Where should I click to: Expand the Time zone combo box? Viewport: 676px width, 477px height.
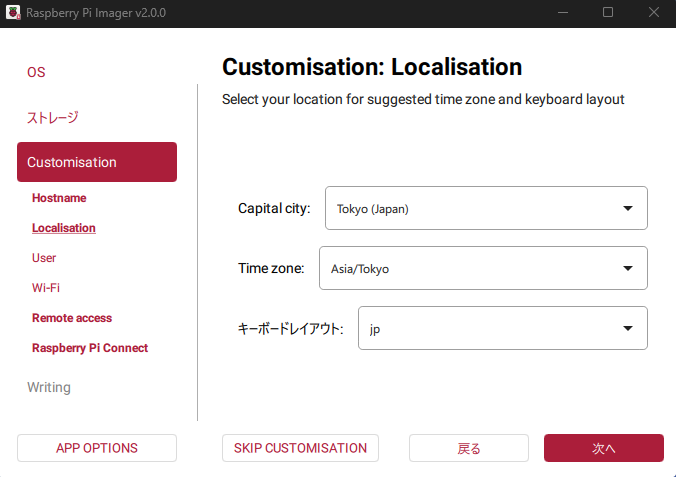(482, 268)
